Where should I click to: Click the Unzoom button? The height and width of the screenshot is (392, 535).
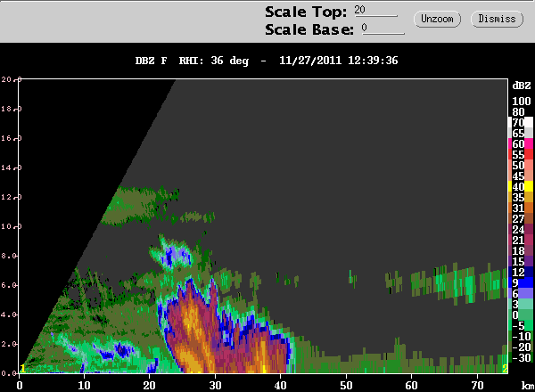click(437, 19)
